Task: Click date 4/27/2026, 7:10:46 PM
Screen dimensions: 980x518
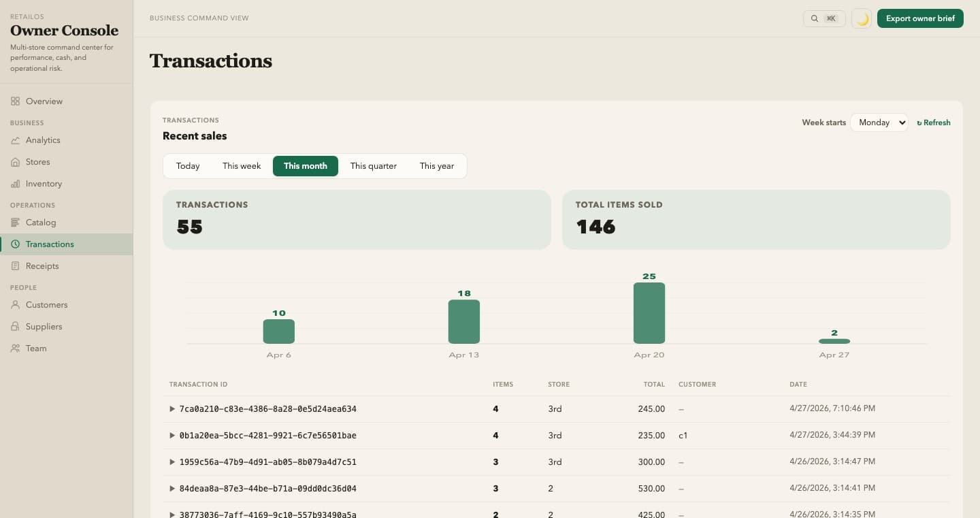Action: tap(832, 408)
